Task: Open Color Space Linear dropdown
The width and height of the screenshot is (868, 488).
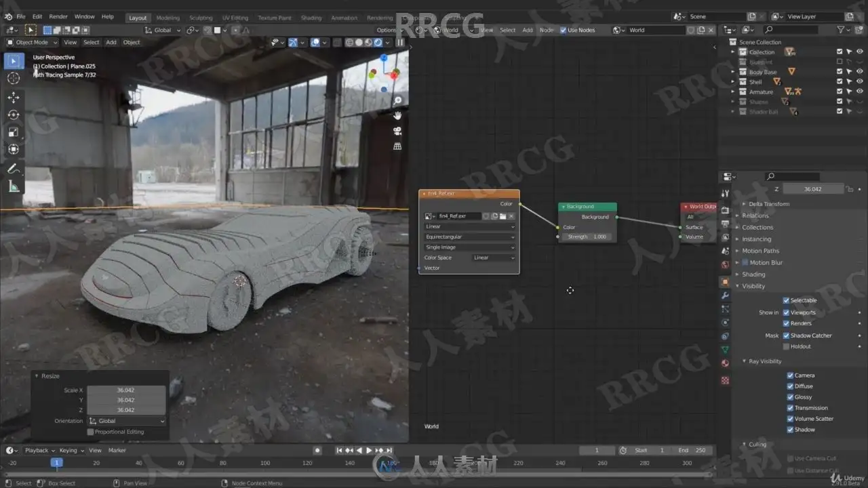Action: click(493, 258)
